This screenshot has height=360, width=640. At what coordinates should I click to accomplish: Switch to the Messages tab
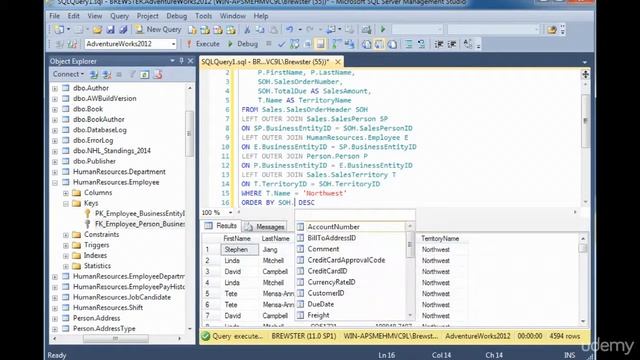(x=264, y=226)
